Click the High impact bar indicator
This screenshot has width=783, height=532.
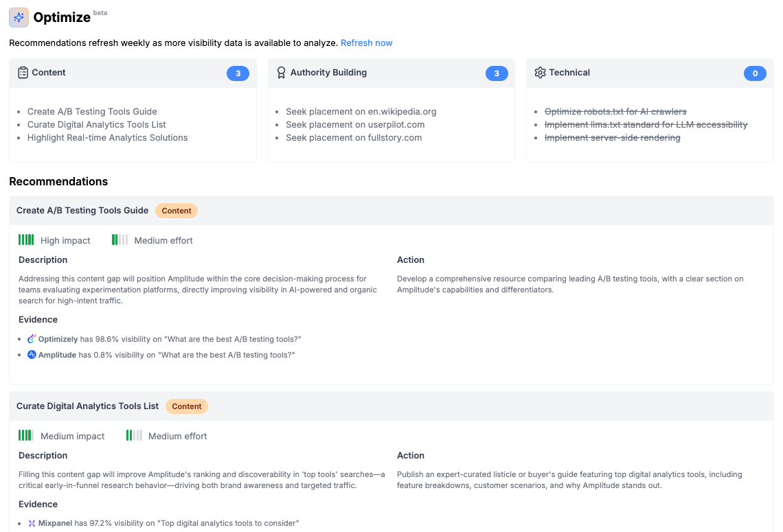(x=26, y=240)
